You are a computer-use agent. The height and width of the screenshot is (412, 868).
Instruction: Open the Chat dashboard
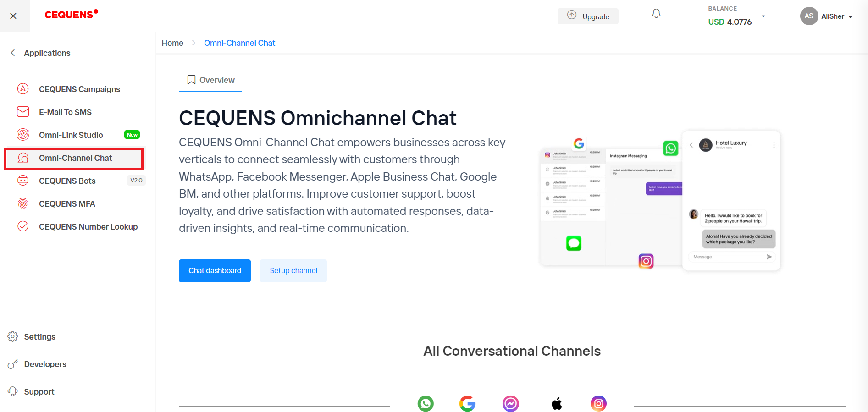click(x=215, y=270)
